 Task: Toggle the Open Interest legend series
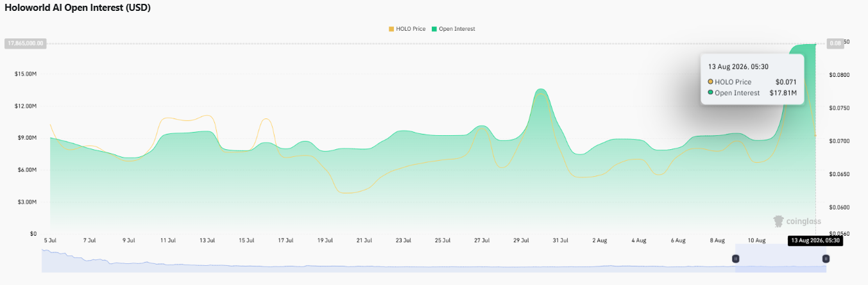454,29
